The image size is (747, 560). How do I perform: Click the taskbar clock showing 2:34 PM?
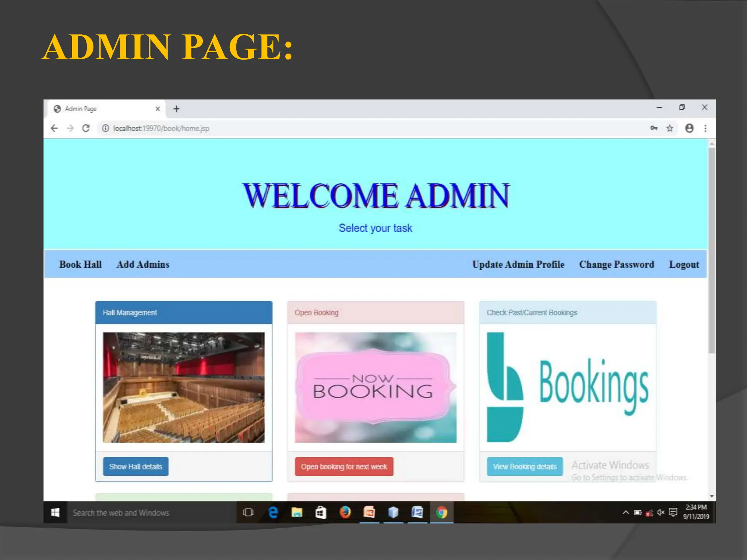696,512
